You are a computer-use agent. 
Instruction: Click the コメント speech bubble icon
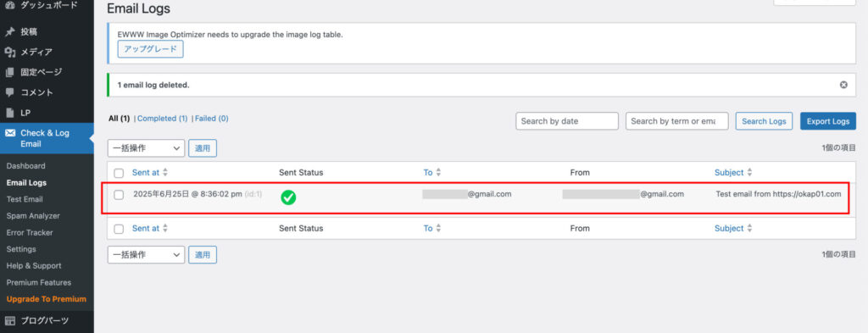[x=9, y=92]
